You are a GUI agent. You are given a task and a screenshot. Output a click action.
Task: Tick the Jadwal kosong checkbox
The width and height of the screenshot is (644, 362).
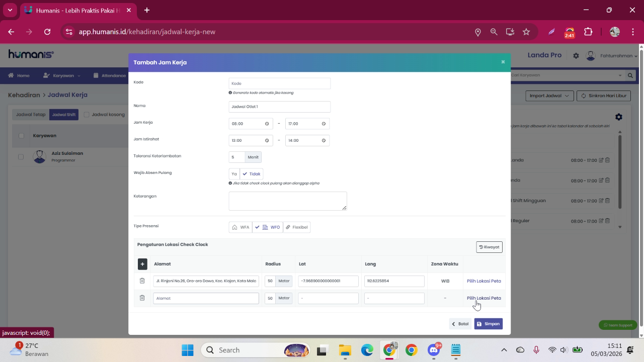pyautogui.click(x=87, y=115)
